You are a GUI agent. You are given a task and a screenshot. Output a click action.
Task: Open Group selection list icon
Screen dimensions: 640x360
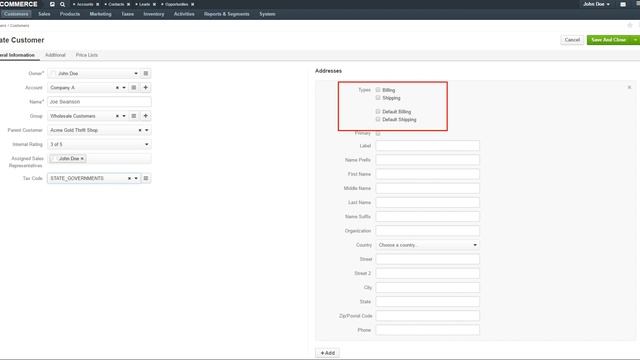click(x=133, y=116)
